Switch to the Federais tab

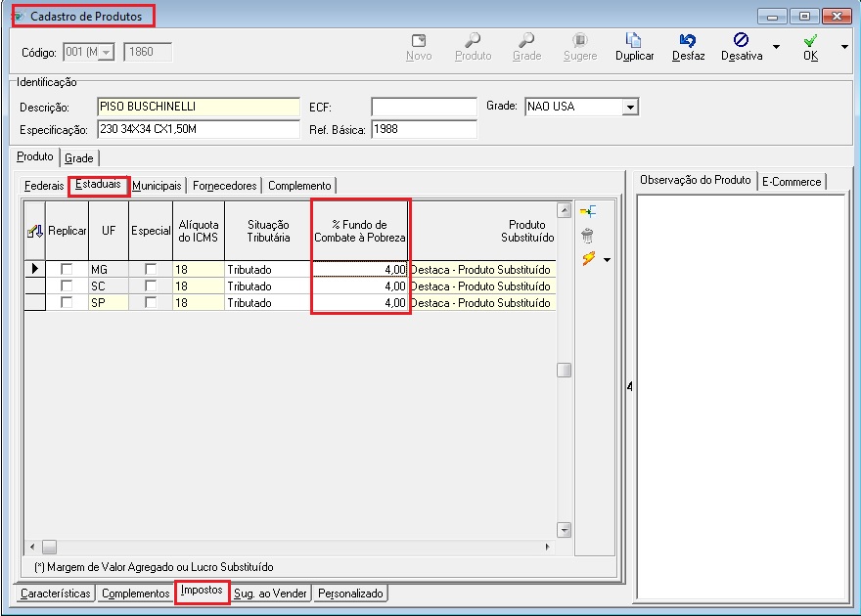45,185
